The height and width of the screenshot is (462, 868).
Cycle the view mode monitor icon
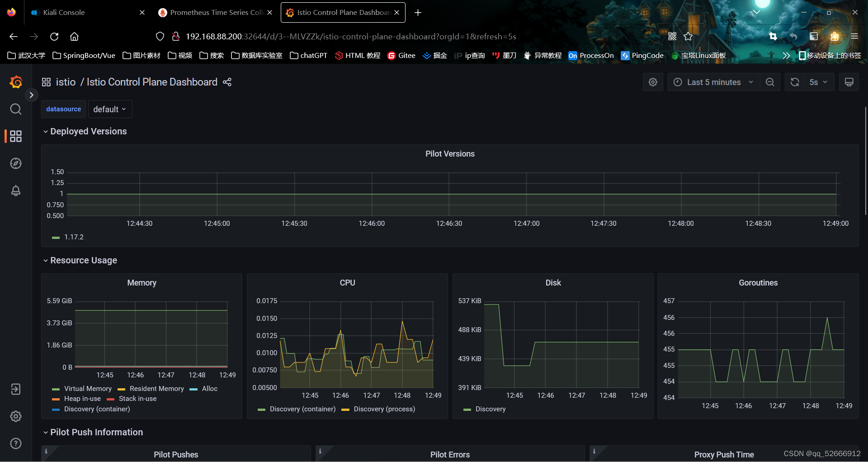(849, 82)
